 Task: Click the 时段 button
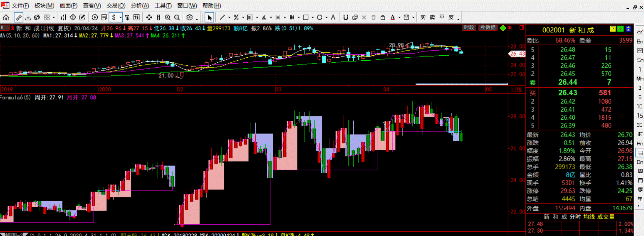469,28
